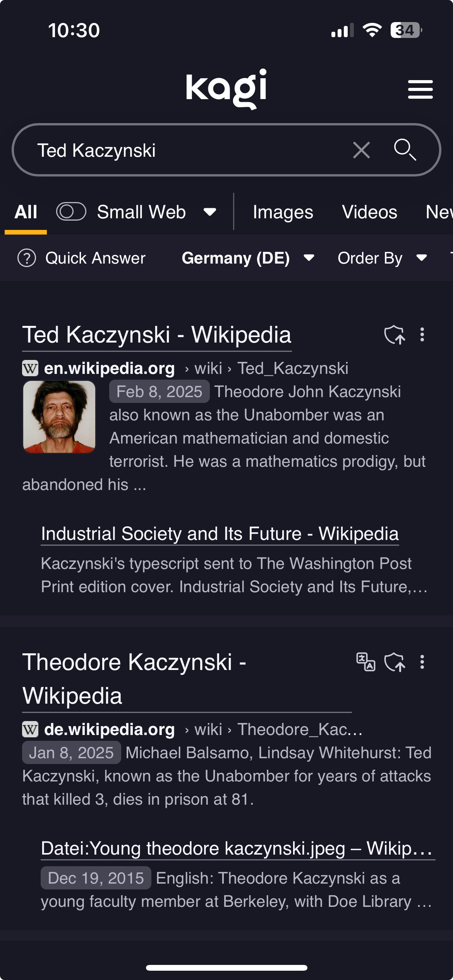Image resolution: width=453 pixels, height=980 pixels.
Task: Click shield icon on Theodore Kaczynski result
Action: [x=394, y=662]
